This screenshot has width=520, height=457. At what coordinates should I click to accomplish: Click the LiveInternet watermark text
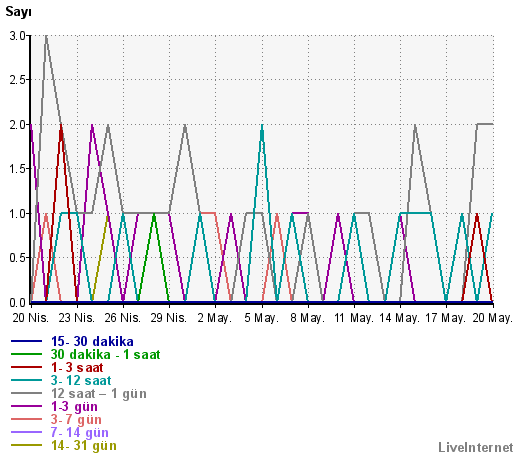pyautogui.click(x=476, y=447)
